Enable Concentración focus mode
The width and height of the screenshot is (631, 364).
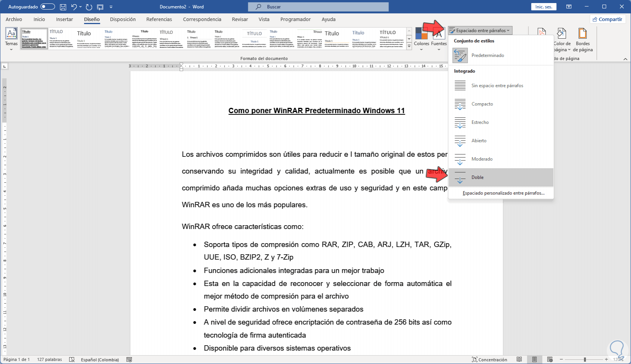click(x=490, y=359)
